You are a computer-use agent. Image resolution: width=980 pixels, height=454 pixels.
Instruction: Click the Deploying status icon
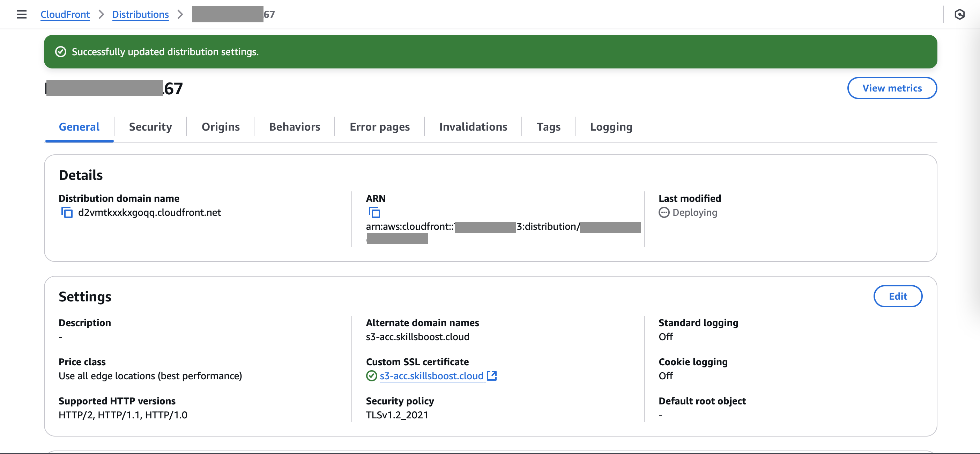(x=664, y=212)
